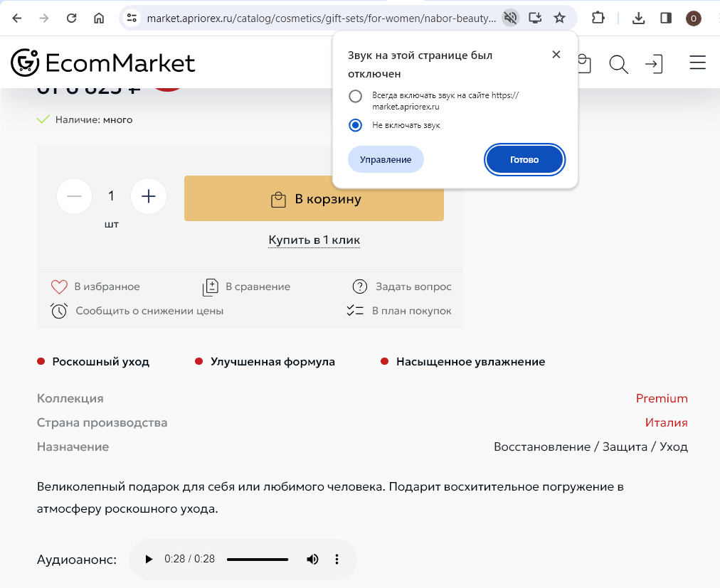Click the muted sound icon in address bar

tap(509, 18)
